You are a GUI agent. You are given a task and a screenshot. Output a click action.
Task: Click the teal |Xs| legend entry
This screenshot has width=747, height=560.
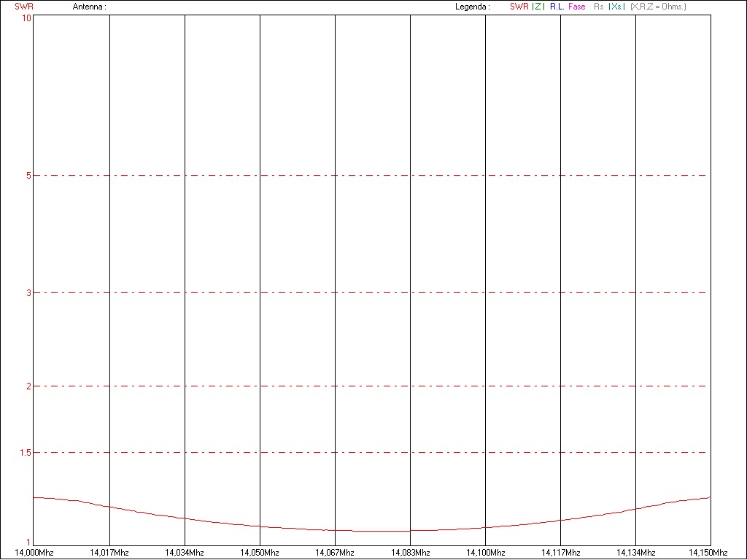pos(616,7)
